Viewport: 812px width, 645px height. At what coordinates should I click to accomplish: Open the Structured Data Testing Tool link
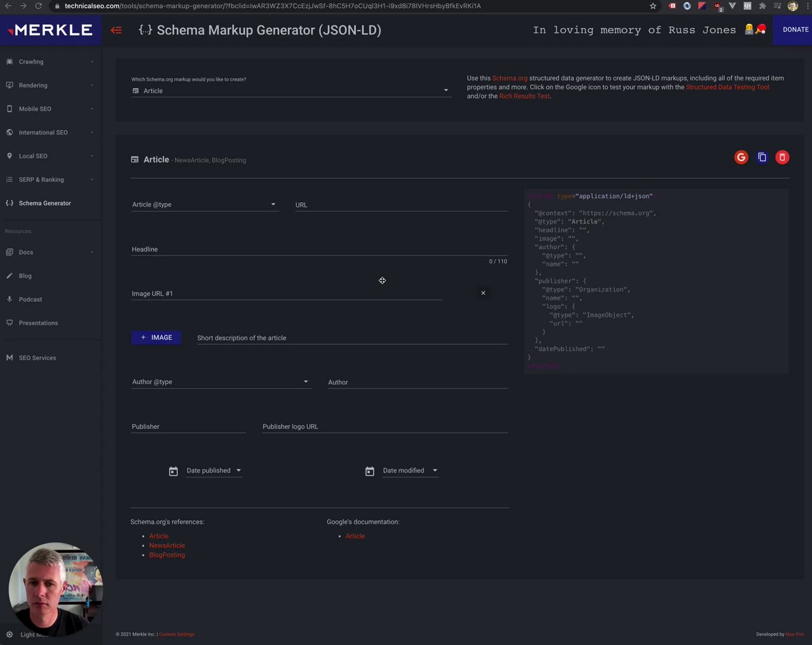click(728, 87)
